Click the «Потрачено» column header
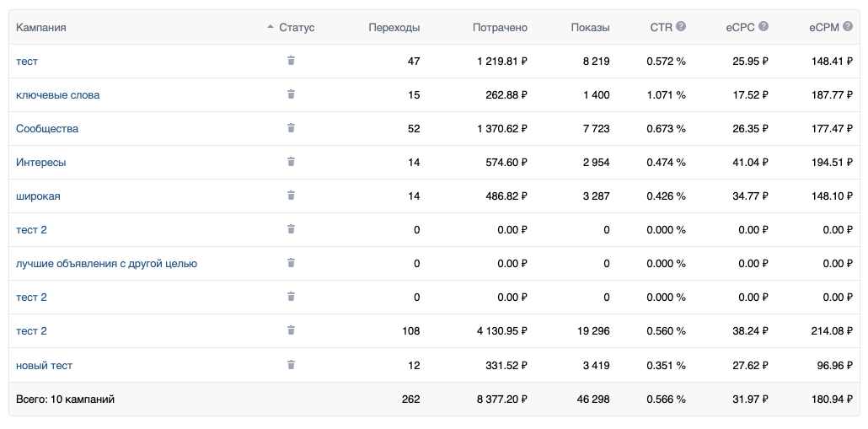868x429 pixels. click(500, 28)
